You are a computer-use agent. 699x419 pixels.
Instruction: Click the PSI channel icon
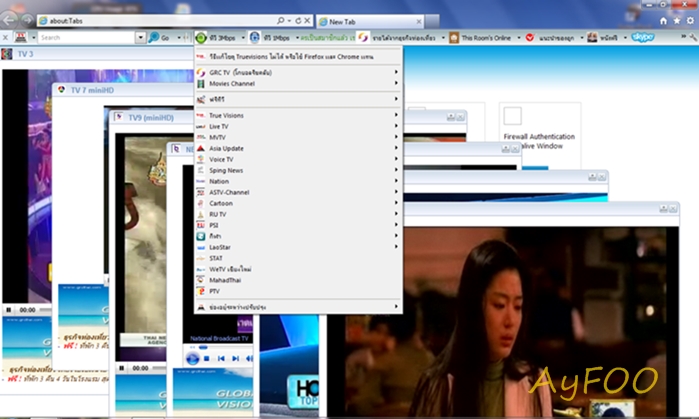point(201,225)
